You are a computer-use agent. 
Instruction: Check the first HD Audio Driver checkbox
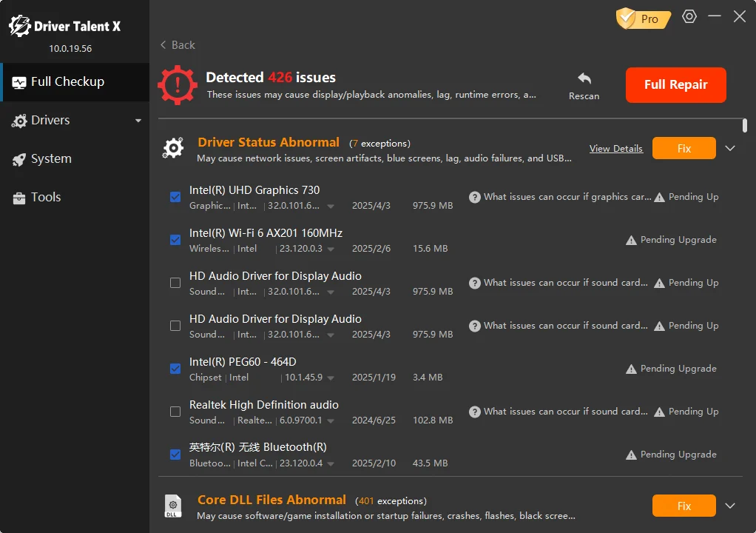pos(175,283)
